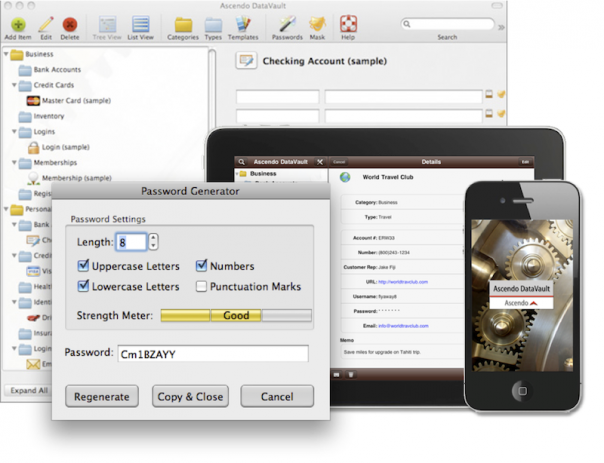The image size is (604, 463).
Task: Click search icon in iPad DataVault header
Action: click(242, 162)
